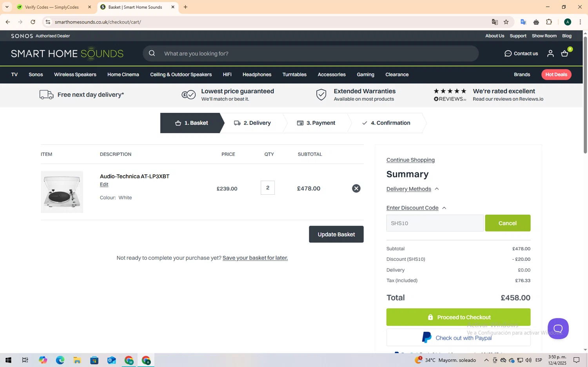Open the floating chat widget icon
This screenshot has width=588, height=367.
pyautogui.click(x=558, y=329)
